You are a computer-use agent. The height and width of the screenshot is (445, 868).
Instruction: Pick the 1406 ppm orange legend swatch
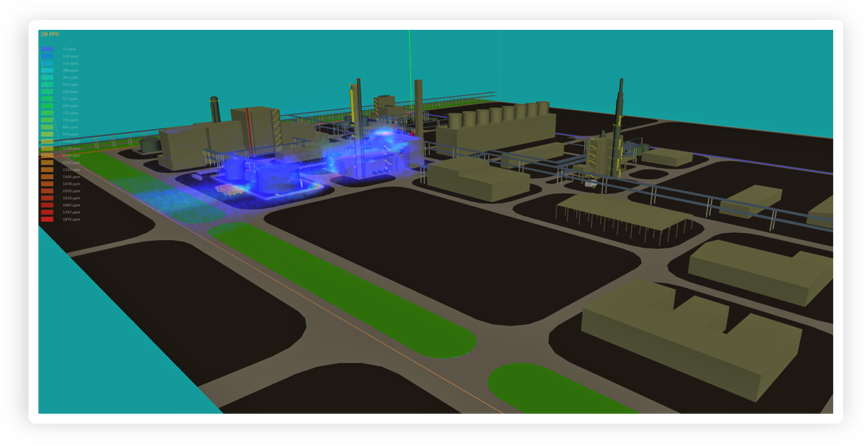[x=47, y=177]
